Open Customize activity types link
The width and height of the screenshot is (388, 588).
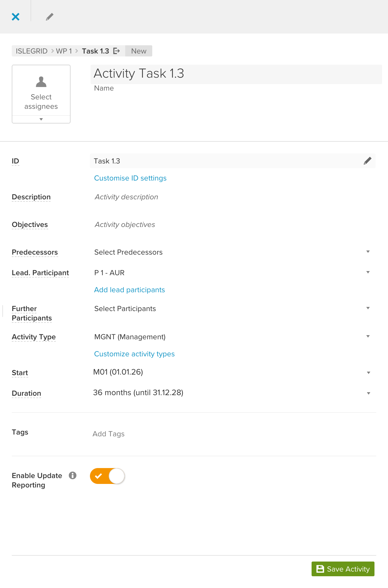[x=134, y=354]
